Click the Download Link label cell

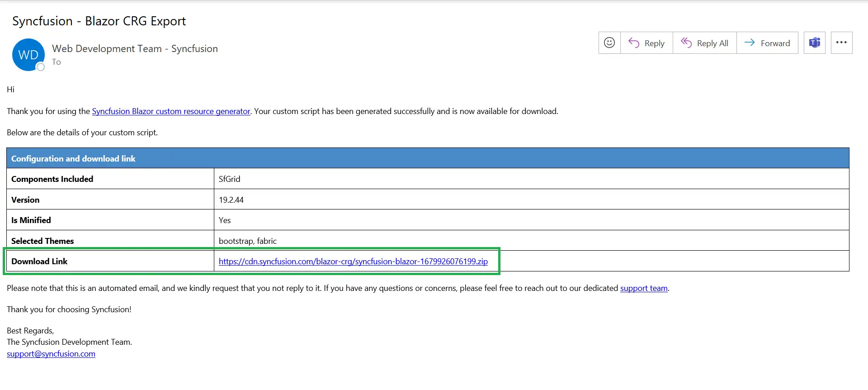click(110, 261)
